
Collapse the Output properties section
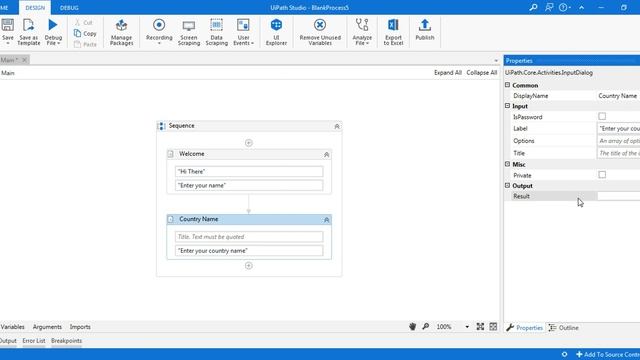click(507, 185)
